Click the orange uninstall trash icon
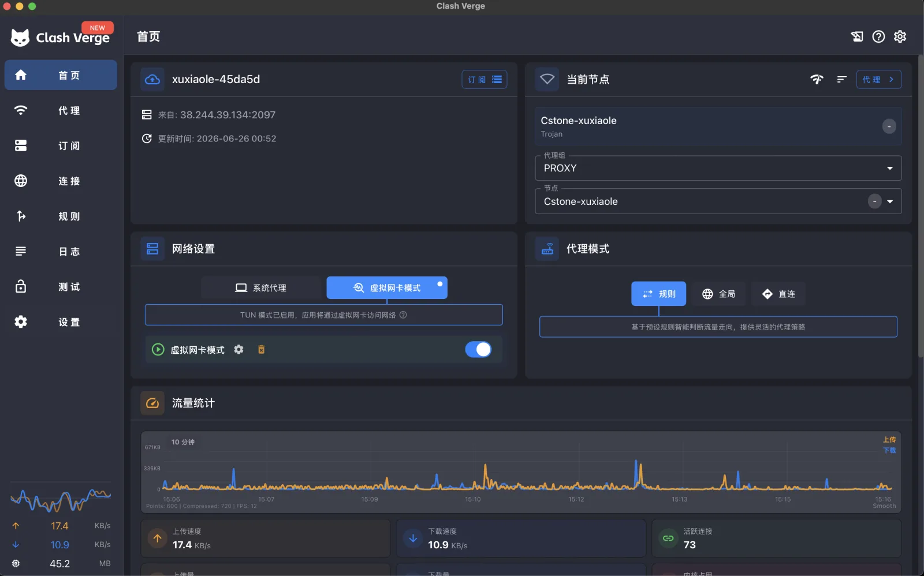924x576 pixels. (x=261, y=350)
